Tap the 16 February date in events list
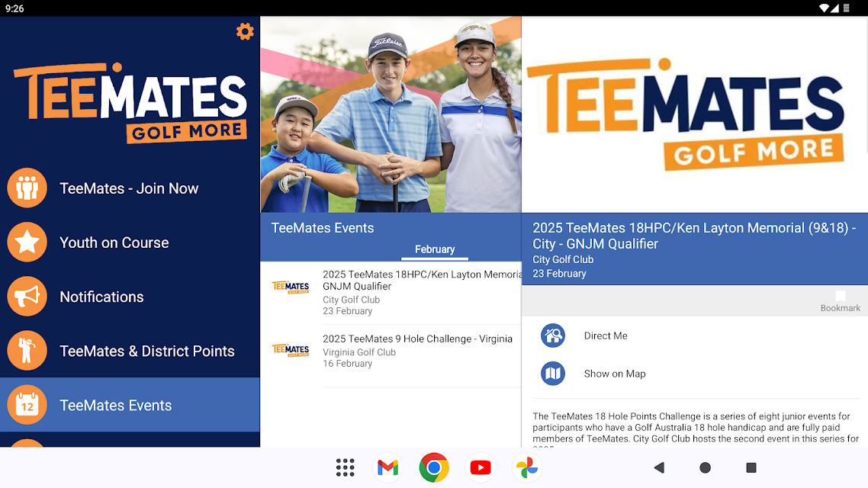Screen dimensions: 868x488 click(347, 364)
